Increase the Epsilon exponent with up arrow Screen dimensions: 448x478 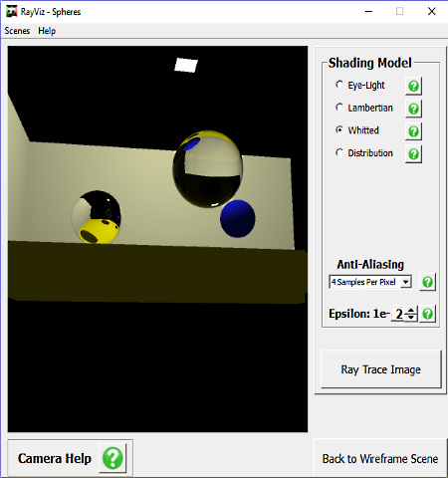[x=411, y=311]
